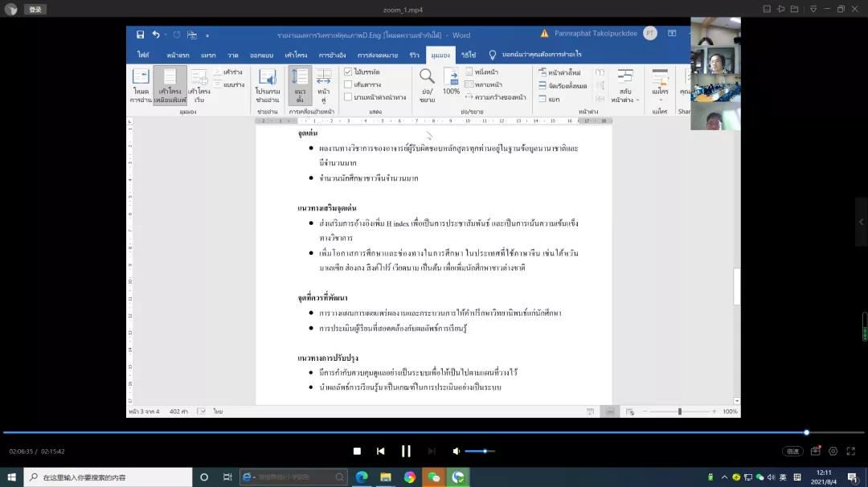Click the video progress seek bar

[x=433, y=432]
